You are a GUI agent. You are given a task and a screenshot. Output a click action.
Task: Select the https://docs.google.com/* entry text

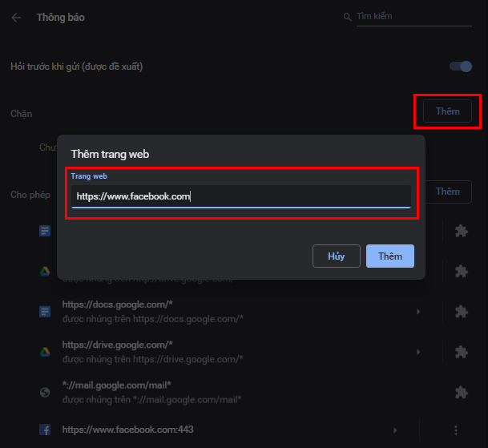tap(117, 305)
